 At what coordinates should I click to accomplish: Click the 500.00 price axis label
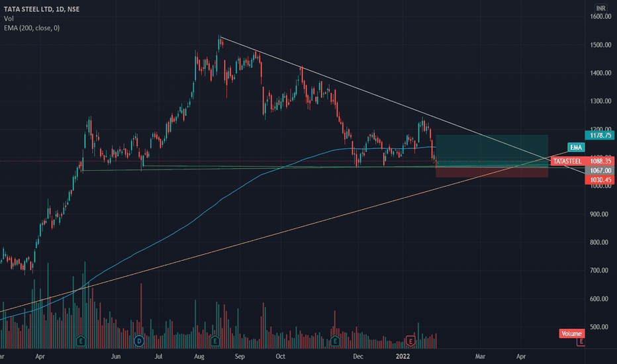point(599,327)
